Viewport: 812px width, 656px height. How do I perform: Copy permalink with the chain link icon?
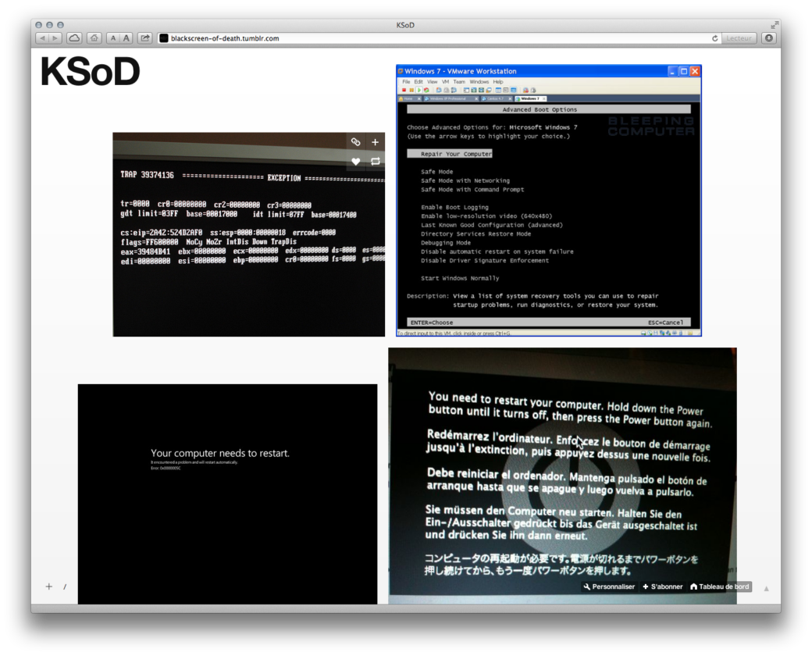click(355, 142)
